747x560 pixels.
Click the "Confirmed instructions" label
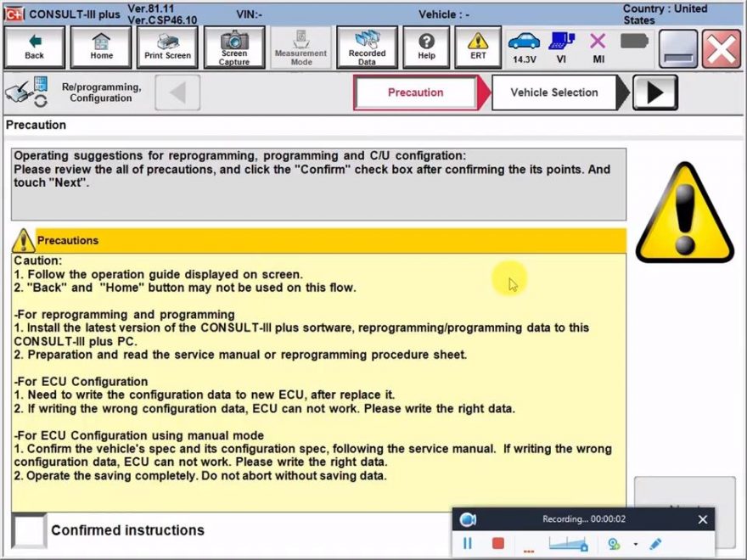[127, 530]
